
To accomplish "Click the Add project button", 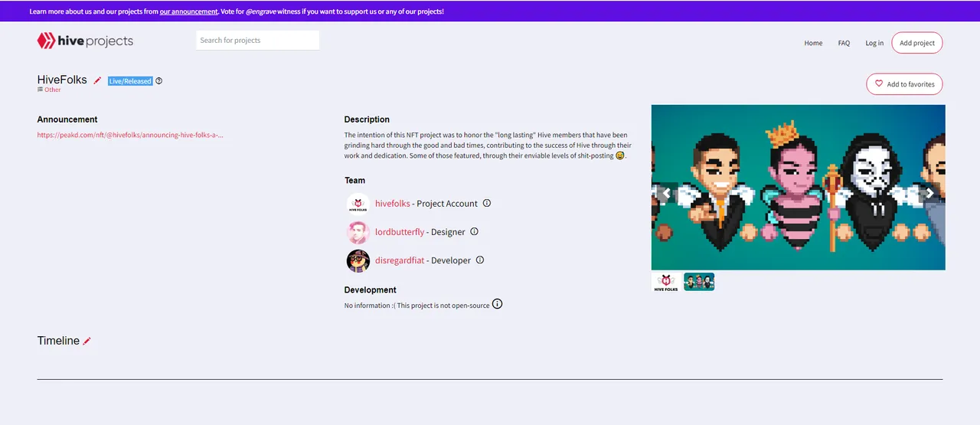I will [x=917, y=43].
